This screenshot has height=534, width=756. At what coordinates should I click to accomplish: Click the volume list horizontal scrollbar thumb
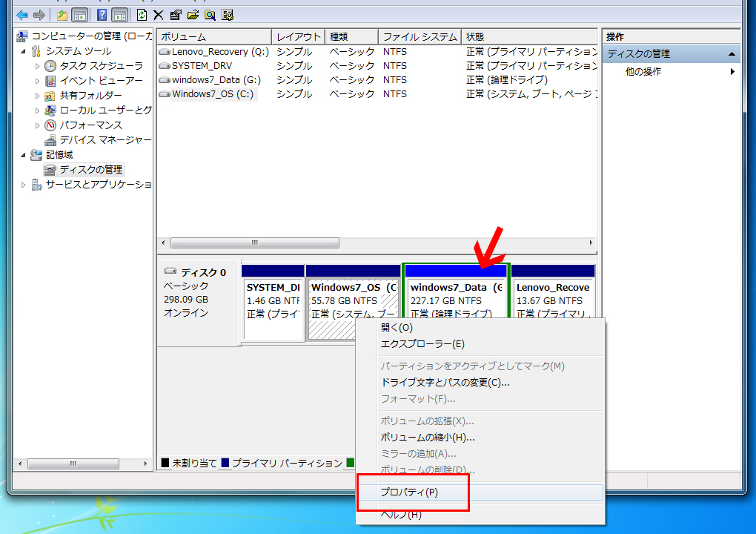[255, 243]
